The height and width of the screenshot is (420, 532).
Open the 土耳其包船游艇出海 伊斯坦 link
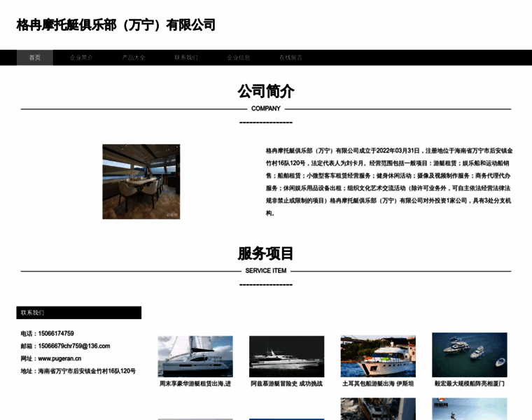pyautogui.click(x=378, y=384)
